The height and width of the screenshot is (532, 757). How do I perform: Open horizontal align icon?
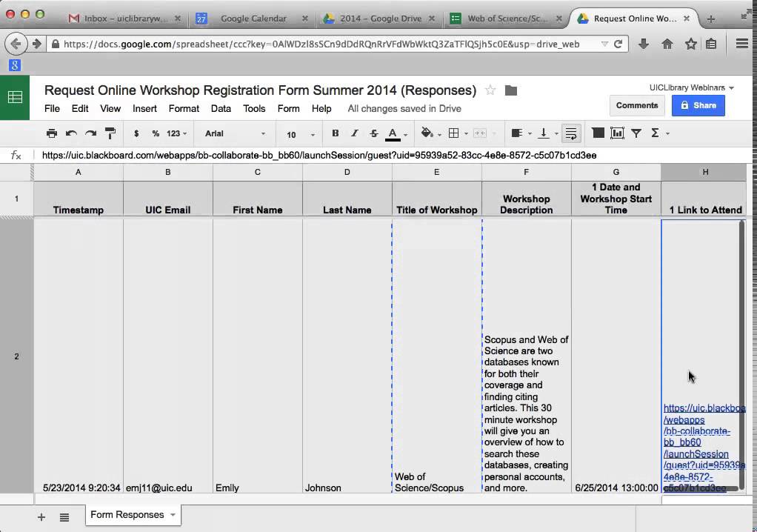[x=516, y=133]
